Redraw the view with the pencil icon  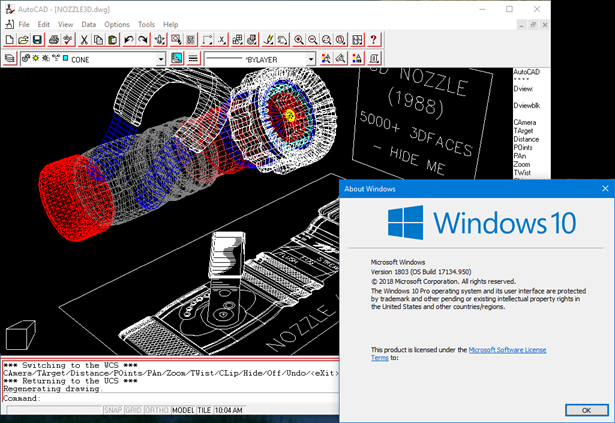pyautogui.click(x=268, y=40)
